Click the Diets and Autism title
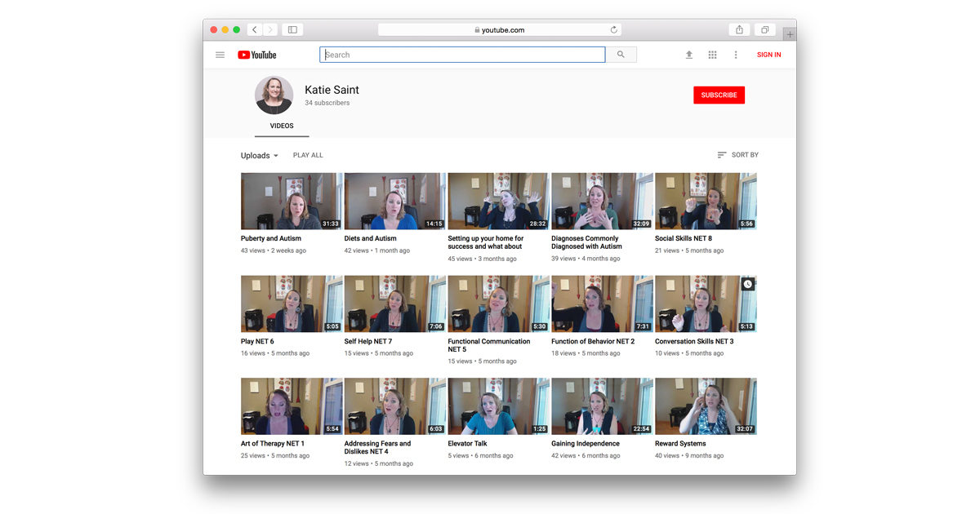The height and width of the screenshot is (514, 980). point(371,239)
